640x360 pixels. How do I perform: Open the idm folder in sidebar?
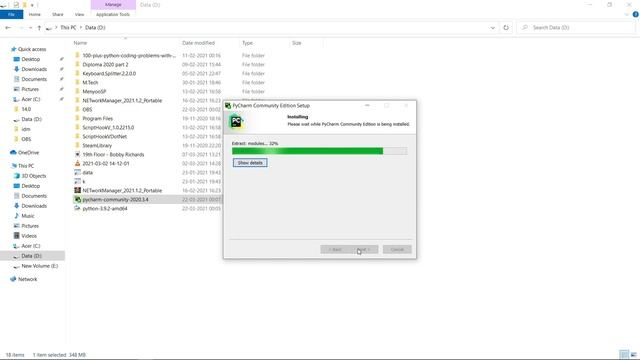(x=26, y=129)
